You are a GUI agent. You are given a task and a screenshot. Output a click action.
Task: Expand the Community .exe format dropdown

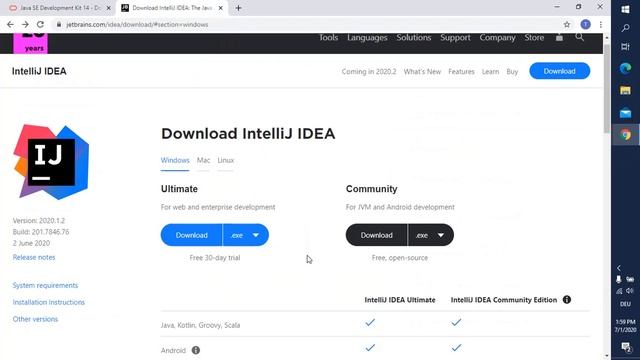coord(431,235)
